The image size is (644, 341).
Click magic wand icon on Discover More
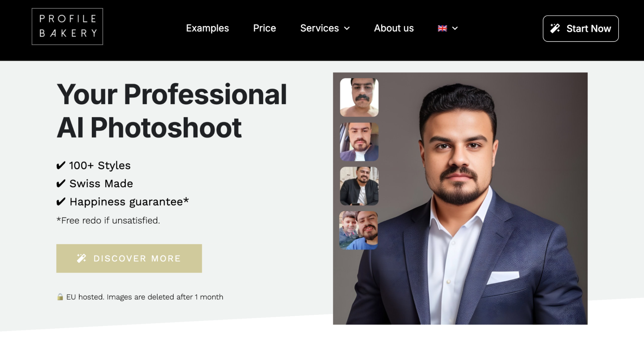pos(82,258)
